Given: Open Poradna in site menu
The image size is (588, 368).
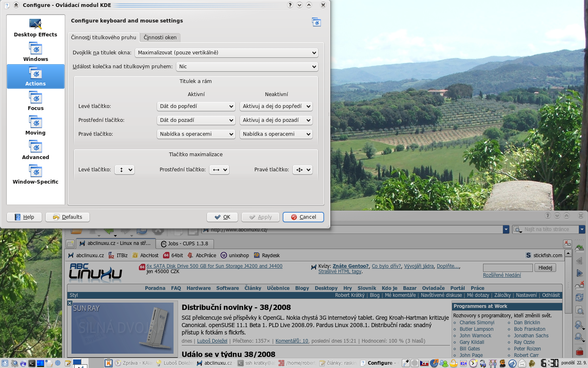Looking at the screenshot, I should pos(155,288).
